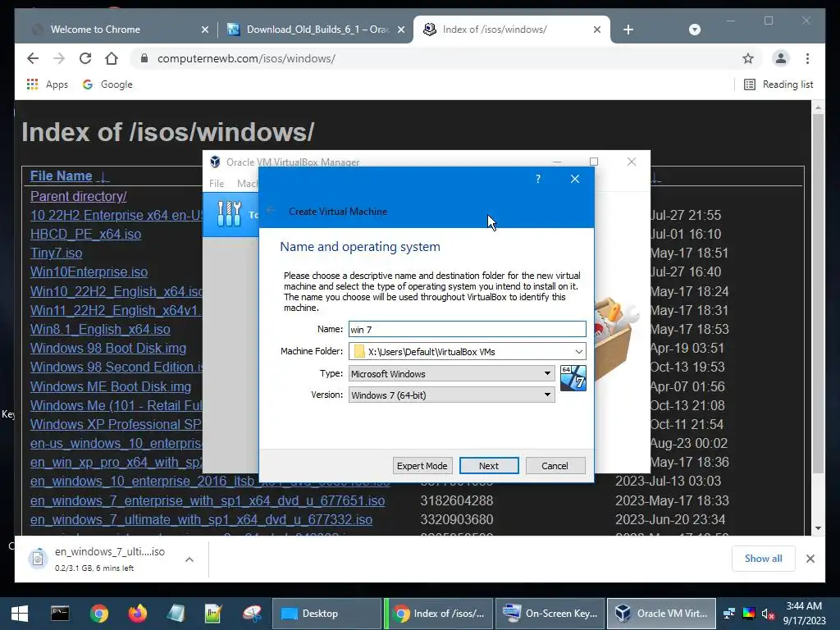Click the scrollbar down arrow
840x630 pixels.
pos(818,527)
